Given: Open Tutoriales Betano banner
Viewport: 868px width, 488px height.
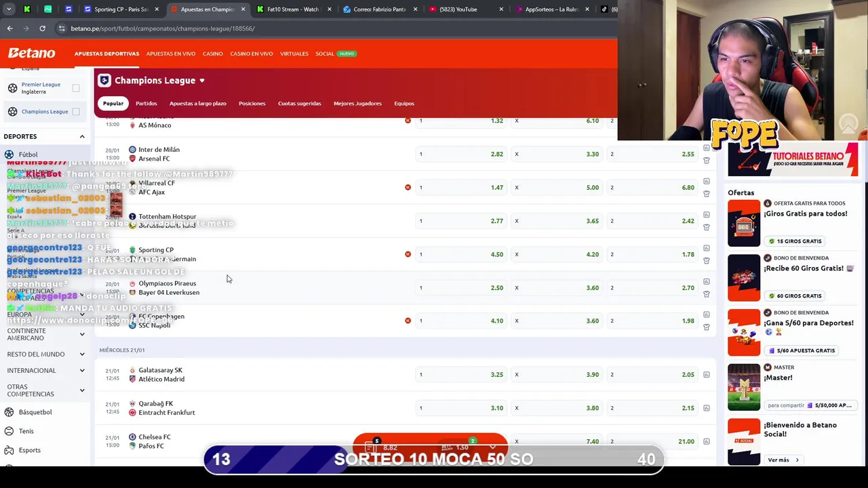Looking at the screenshot, I should click(793, 159).
